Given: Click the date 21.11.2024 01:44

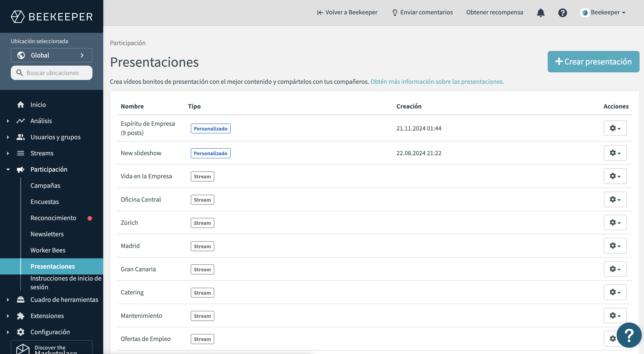Looking at the screenshot, I should (419, 128).
